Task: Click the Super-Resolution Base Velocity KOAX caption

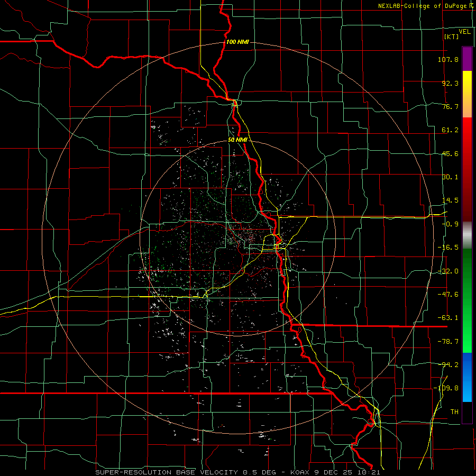Action: (x=237, y=472)
